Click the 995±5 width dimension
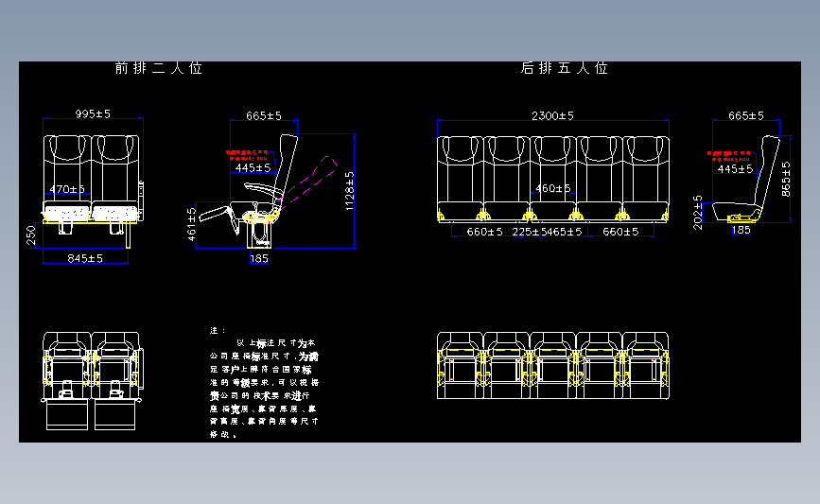The width and height of the screenshot is (820, 504). coord(93,113)
